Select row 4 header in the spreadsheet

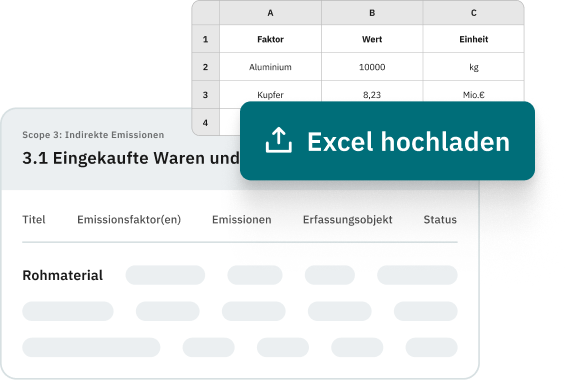pos(205,123)
